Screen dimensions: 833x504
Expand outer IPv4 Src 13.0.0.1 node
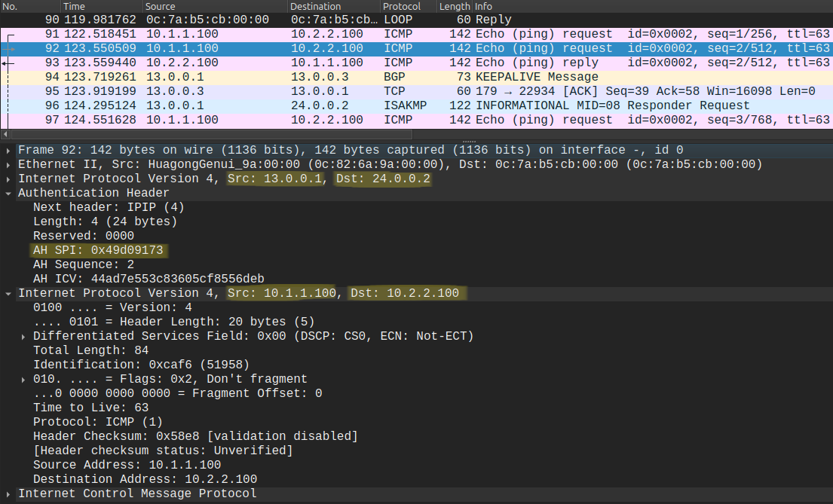point(8,179)
